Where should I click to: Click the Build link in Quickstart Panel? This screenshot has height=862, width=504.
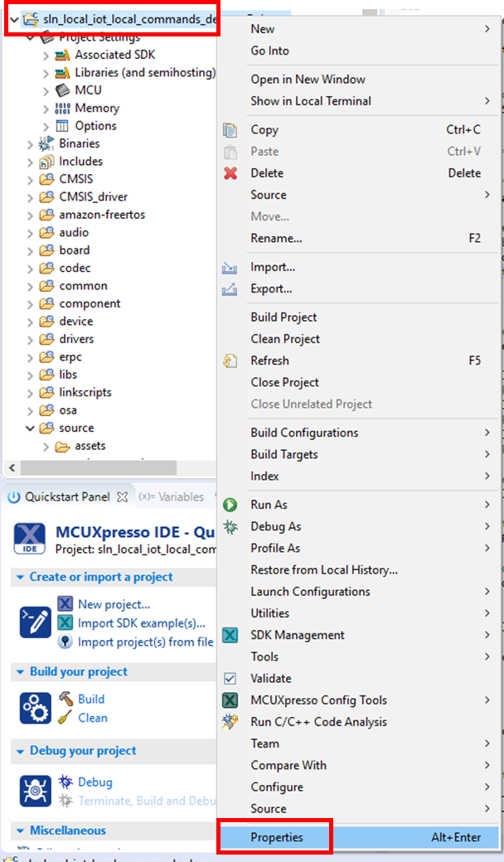[91, 699]
